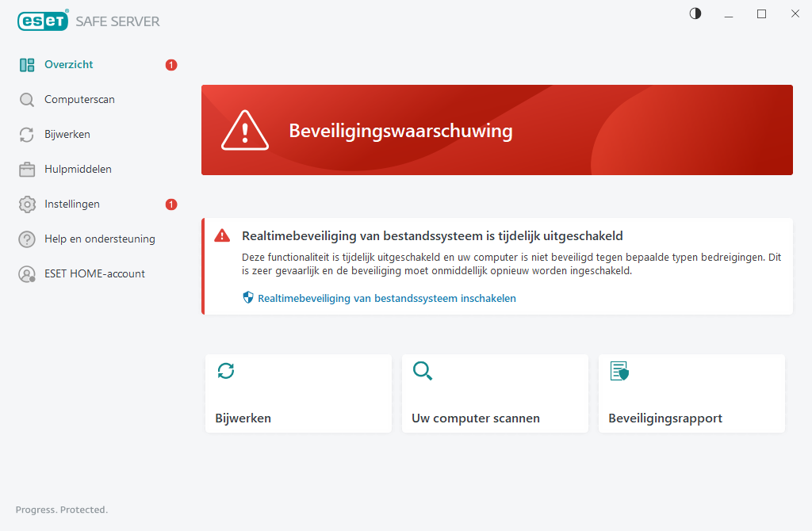Open Computerscan via its magnifier sidebar icon
Screen dimensions: 812x531
tap(27, 99)
